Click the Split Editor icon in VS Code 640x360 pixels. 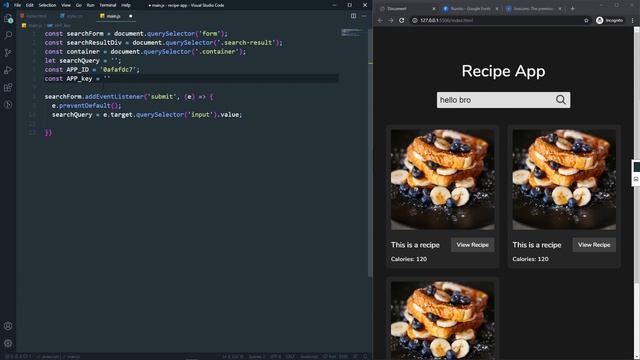coord(353,16)
